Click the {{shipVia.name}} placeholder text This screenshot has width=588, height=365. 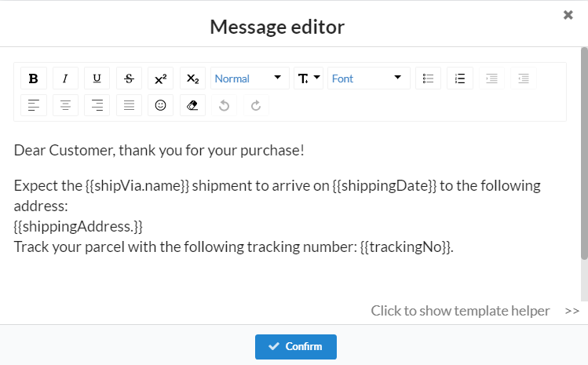coord(137,186)
